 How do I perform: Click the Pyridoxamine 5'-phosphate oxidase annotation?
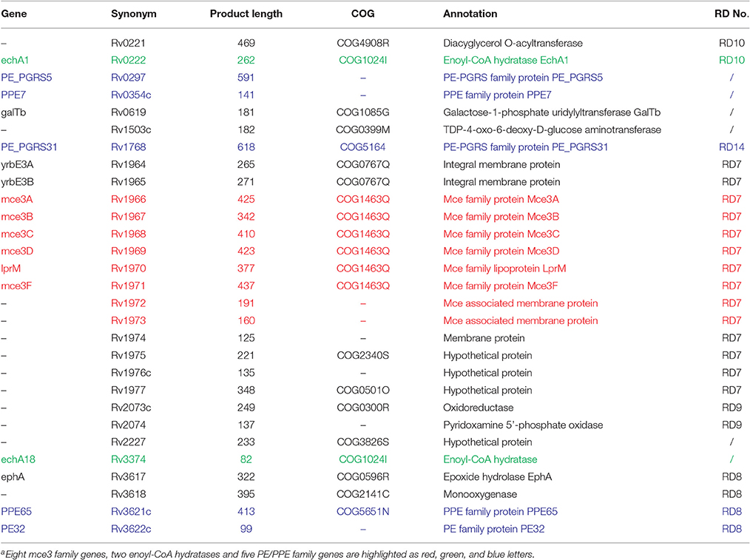click(x=523, y=425)
